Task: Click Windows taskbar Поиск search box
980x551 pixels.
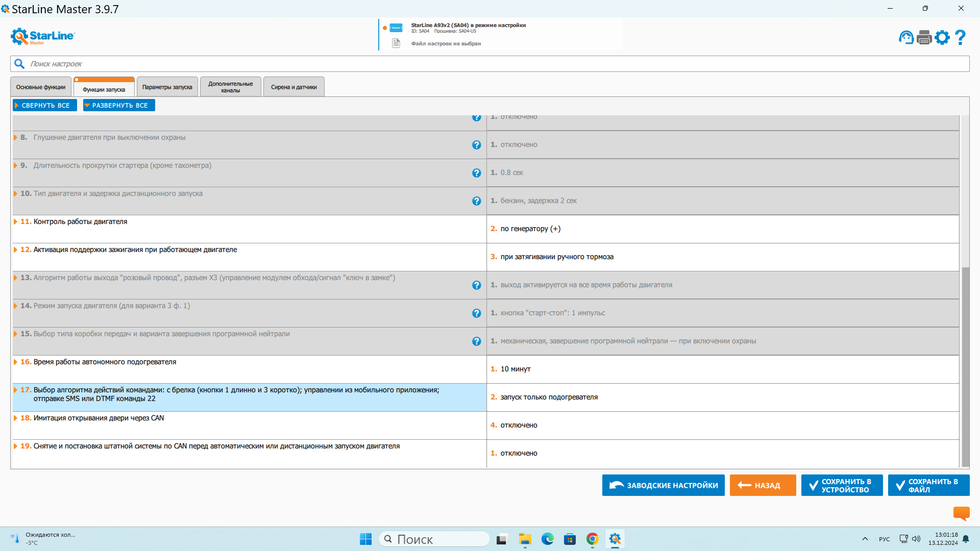Action: [434, 539]
